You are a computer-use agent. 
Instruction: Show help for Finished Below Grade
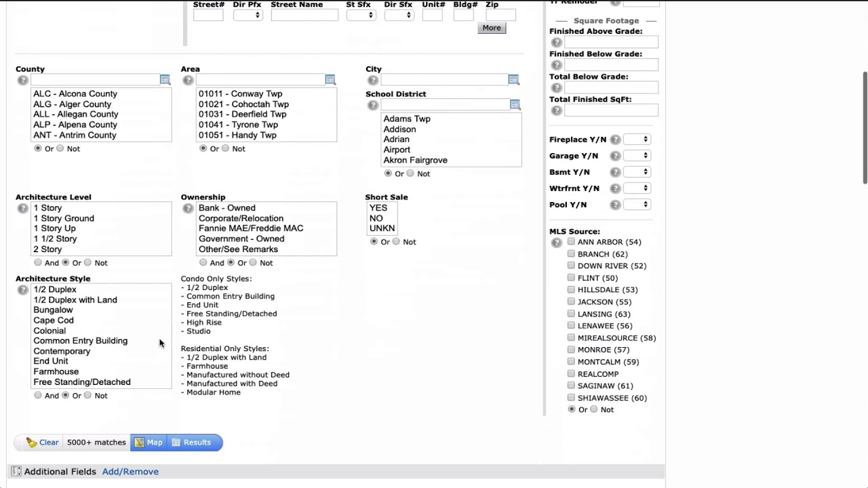[x=557, y=65]
